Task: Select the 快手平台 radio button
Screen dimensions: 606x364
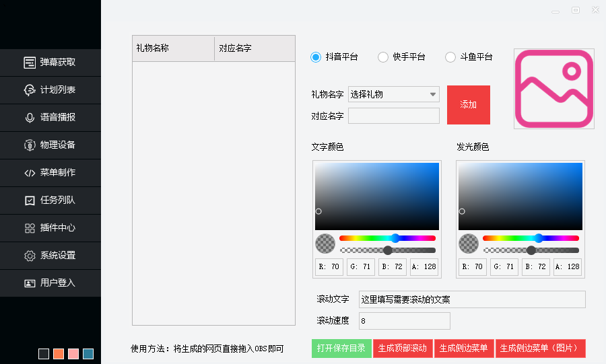Action: tap(383, 57)
